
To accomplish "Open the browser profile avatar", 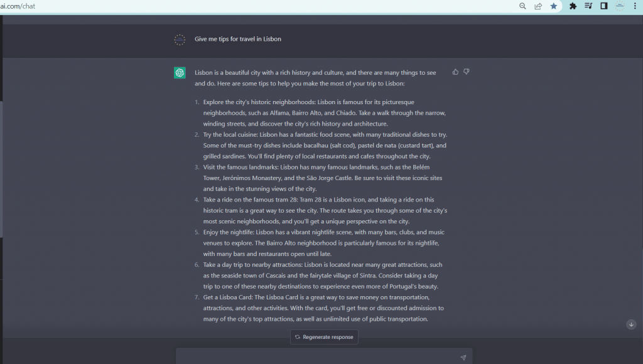I will click(x=620, y=6).
